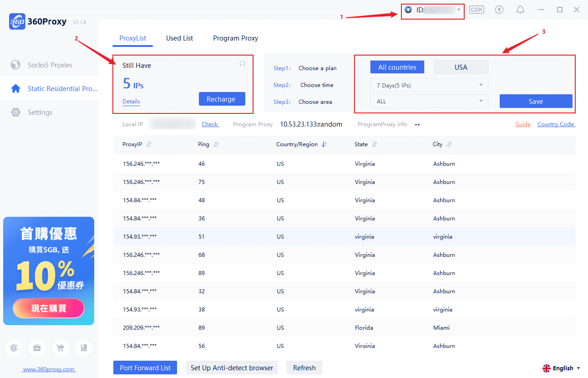This screenshot has width=588, height=378.
Task: Click the upload/update arrow icon
Action: click(499, 10)
